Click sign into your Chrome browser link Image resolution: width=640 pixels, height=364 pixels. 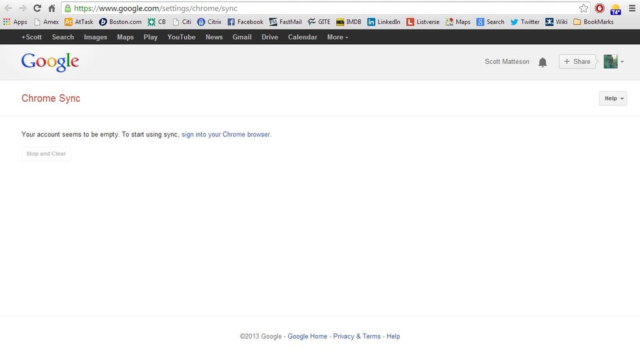[x=226, y=134]
